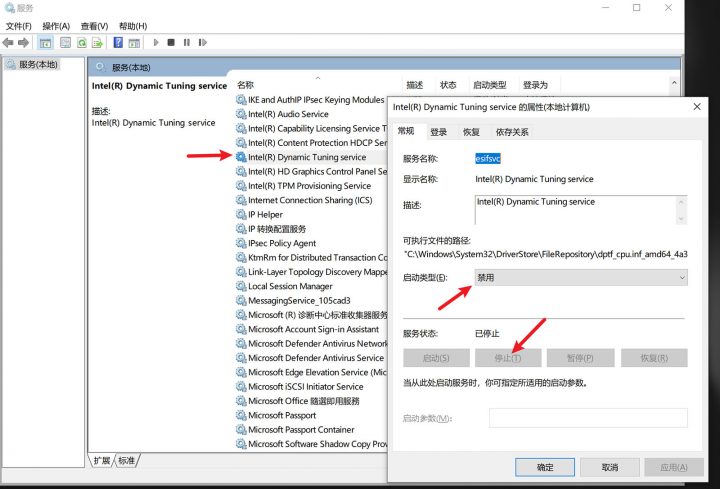Close the properties dialog with X
Viewport: 720px width, 489px height.
click(697, 107)
